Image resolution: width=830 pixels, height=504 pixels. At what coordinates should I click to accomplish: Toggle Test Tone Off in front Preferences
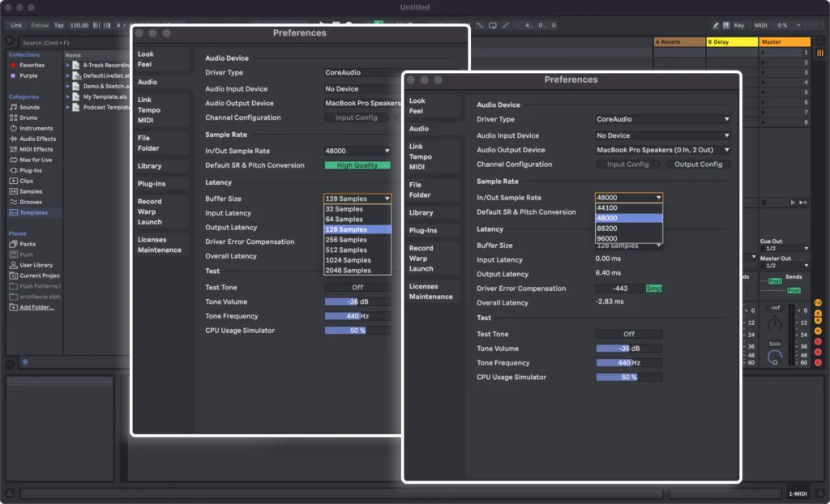pyautogui.click(x=629, y=334)
